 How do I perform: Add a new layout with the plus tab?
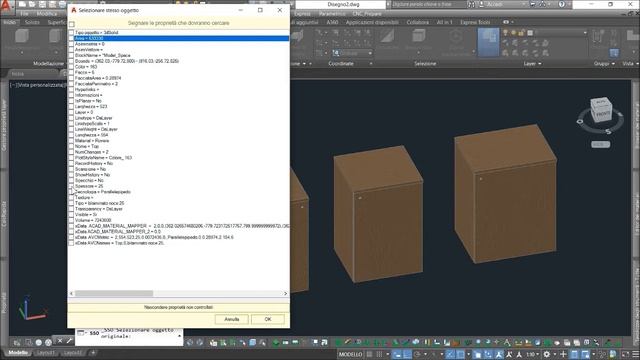93,353
